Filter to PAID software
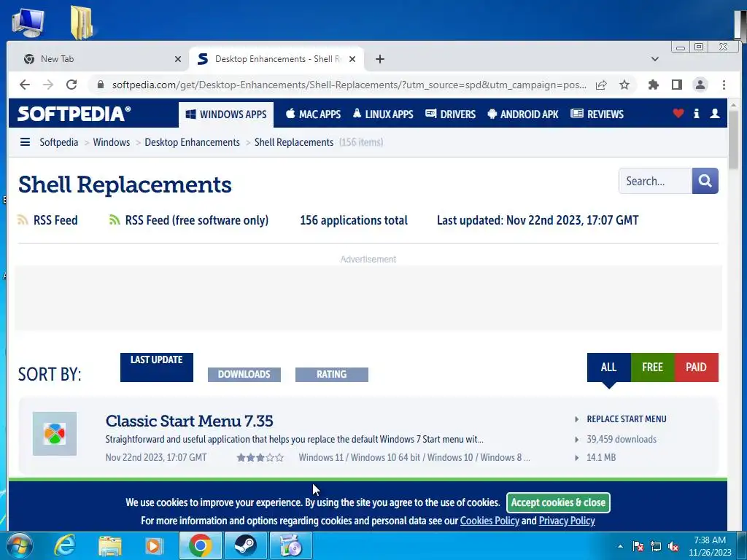Screen dimensions: 747x560 [696, 367]
